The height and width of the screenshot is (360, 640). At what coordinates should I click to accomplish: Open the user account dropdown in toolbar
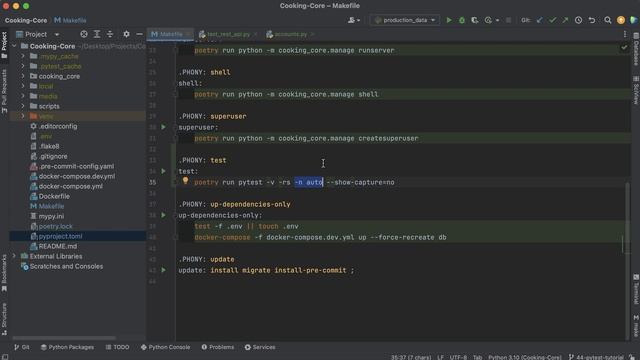tap(353, 20)
